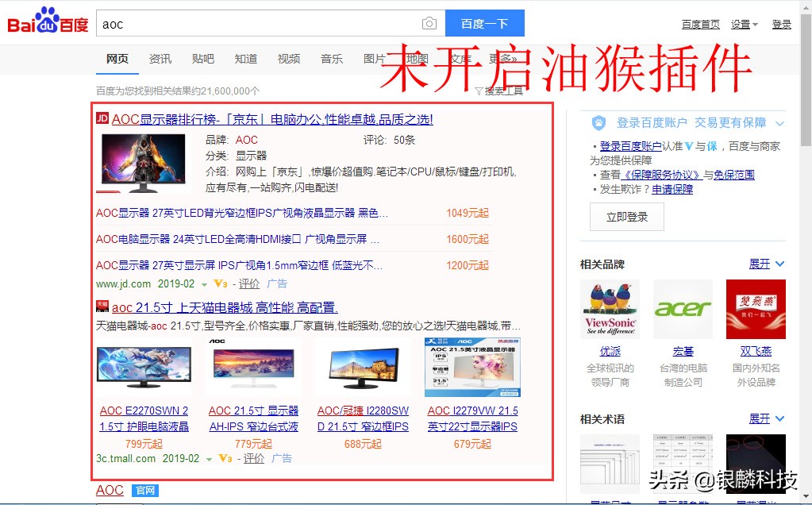The width and height of the screenshot is (812, 505).
Task: Switch to the 音乐 tab
Action: click(x=332, y=59)
